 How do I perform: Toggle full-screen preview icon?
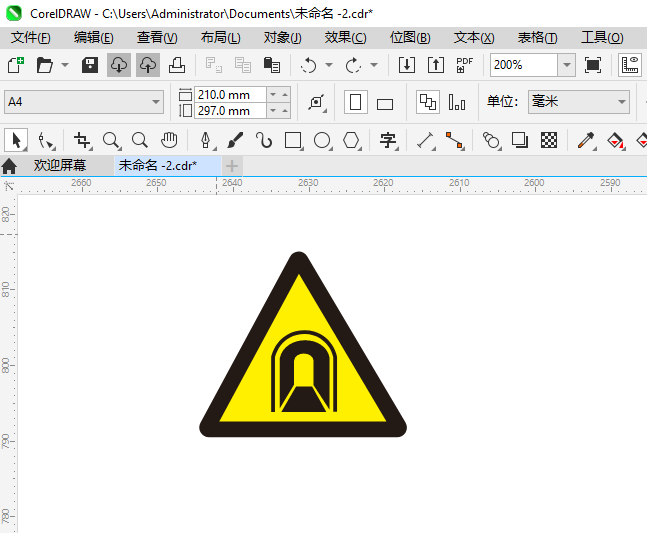[x=593, y=65]
